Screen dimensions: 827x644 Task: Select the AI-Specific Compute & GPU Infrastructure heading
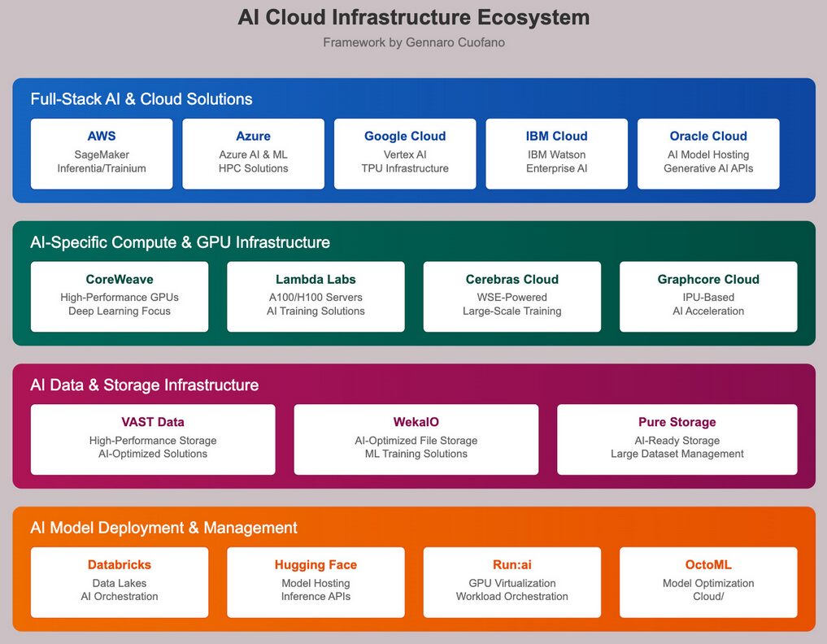click(180, 242)
